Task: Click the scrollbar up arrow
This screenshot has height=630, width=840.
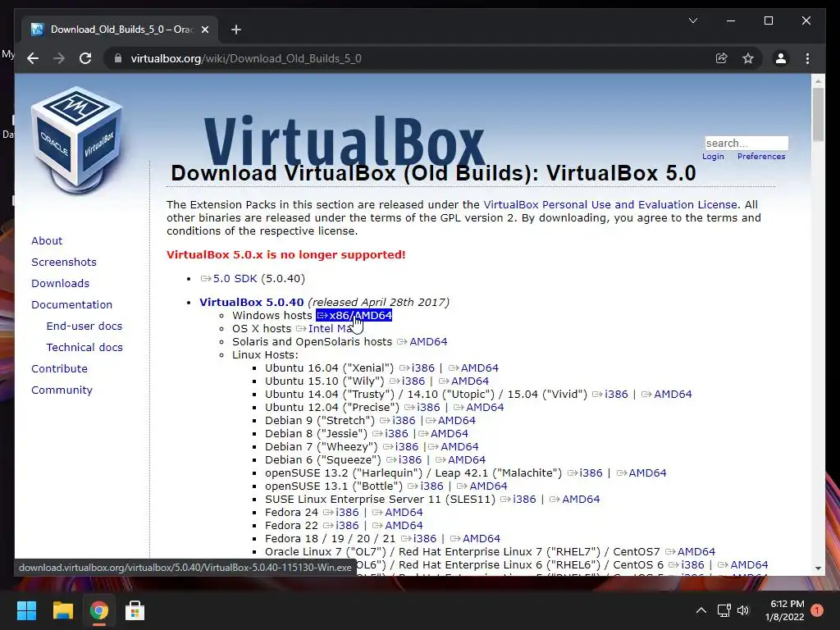Action: pos(818,81)
